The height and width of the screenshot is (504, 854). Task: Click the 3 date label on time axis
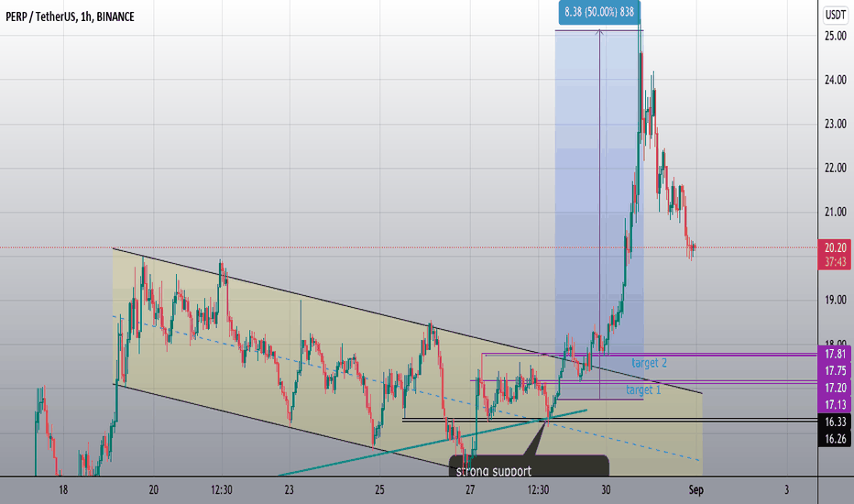point(786,490)
